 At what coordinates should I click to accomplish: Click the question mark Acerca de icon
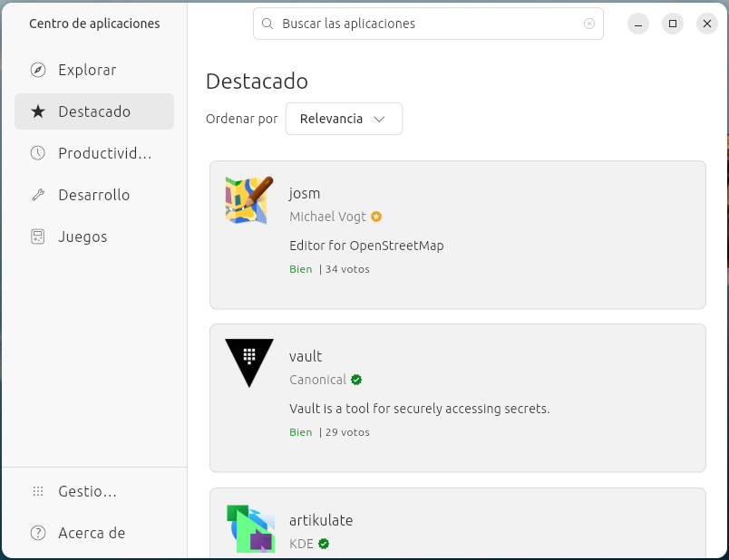(37, 533)
